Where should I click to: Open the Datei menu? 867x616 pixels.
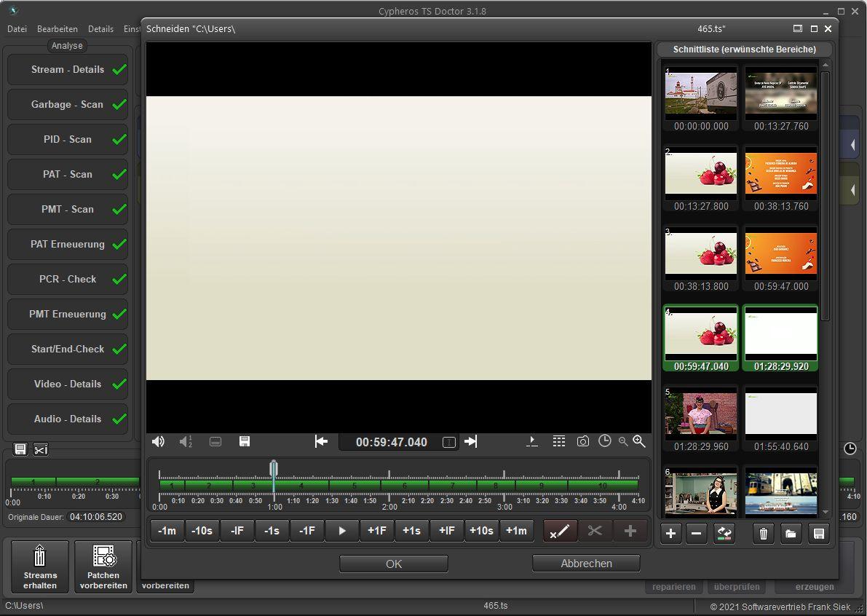point(17,29)
